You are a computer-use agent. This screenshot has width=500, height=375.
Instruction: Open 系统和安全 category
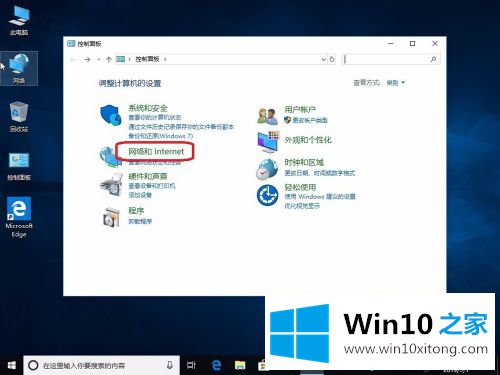point(148,108)
